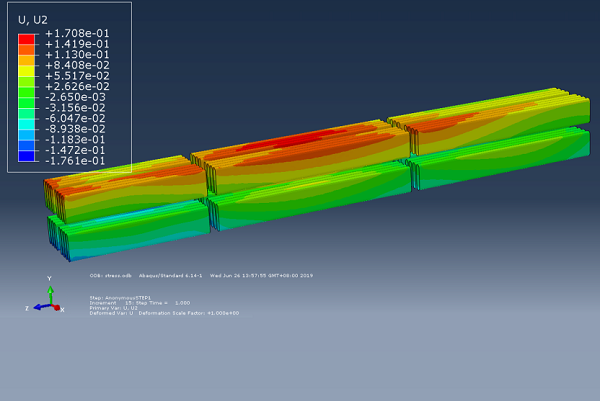
Task: Select the -2.650e-03 legend value
Action: (76, 97)
